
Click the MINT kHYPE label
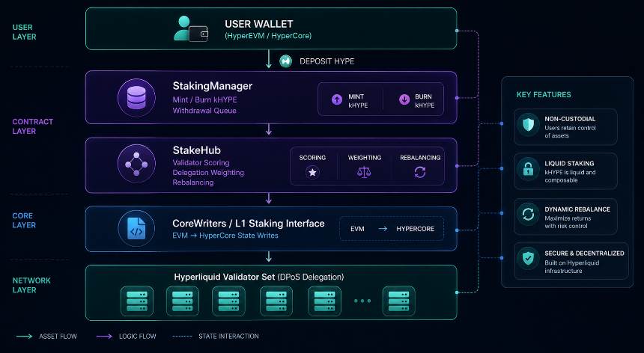[x=358, y=101]
